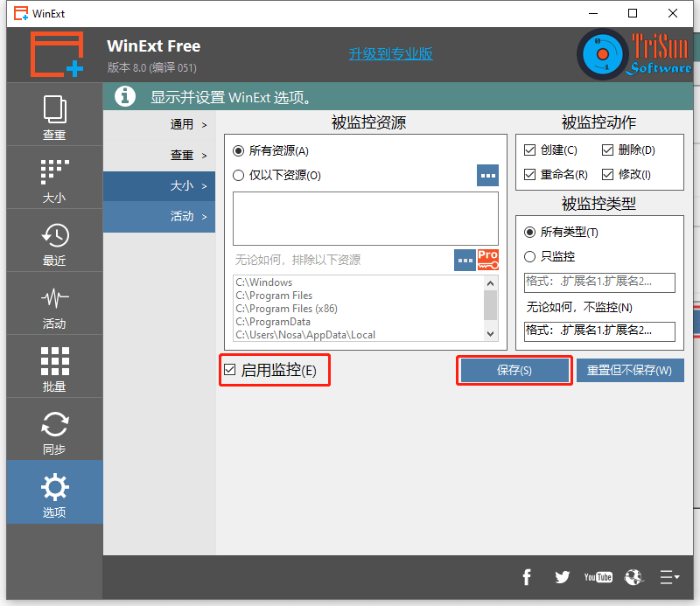Image resolution: width=700 pixels, height=606 pixels.
Task: Browse resources with the 仅以下资源 ellipsis button
Action: (x=487, y=176)
